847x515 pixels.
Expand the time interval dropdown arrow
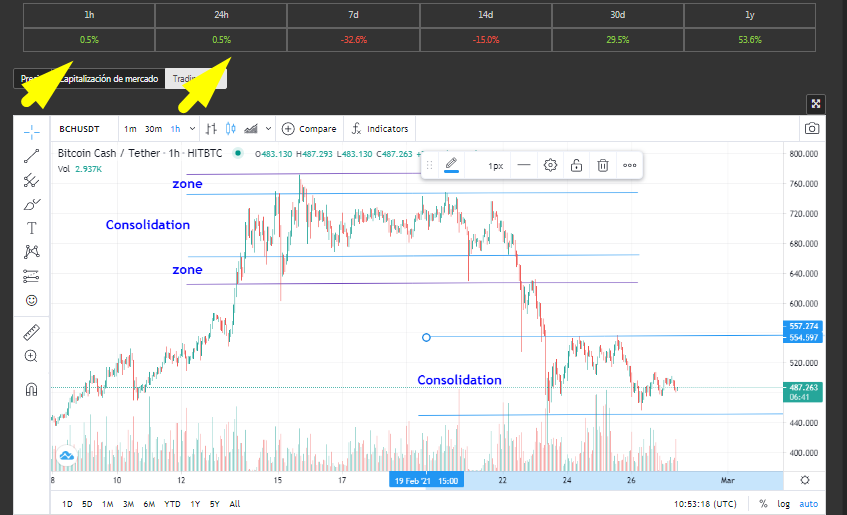pyautogui.click(x=192, y=129)
